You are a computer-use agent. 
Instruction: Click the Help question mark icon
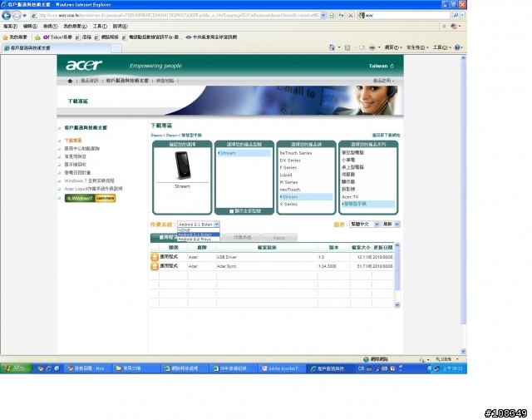(x=457, y=47)
